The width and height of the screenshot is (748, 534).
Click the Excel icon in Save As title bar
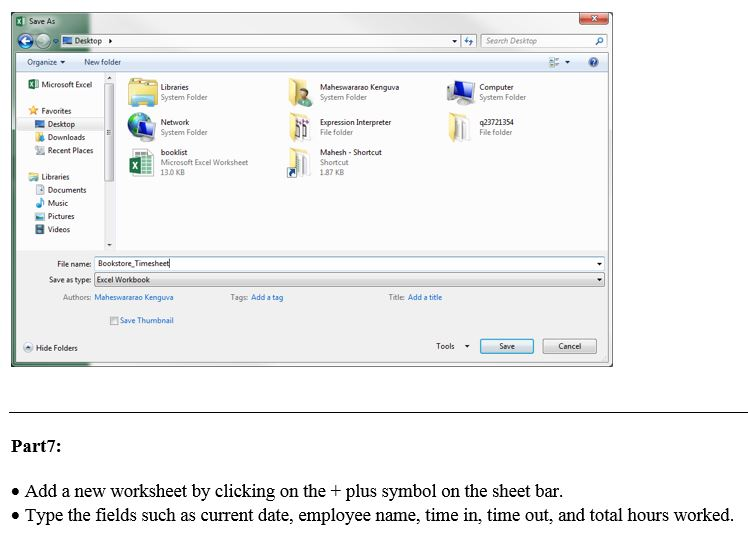21,21
